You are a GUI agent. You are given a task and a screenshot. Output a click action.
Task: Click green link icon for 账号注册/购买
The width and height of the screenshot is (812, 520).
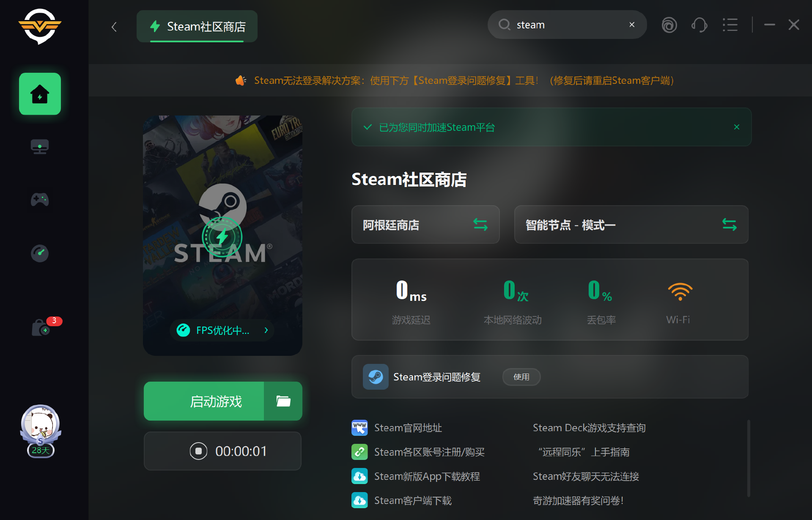coord(359,452)
